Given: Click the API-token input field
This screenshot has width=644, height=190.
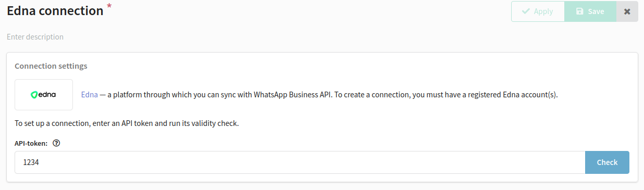Looking at the screenshot, I should point(300,162).
